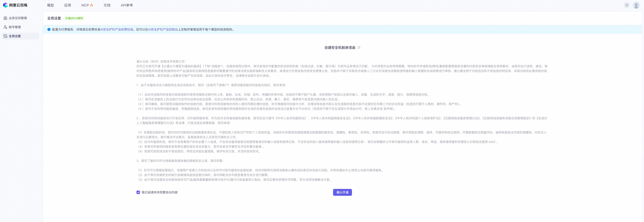Viewport: 644px width, 222px height.
Task: Click the 全局设置 sidebar icon
Action: pyautogui.click(x=5, y=36)
